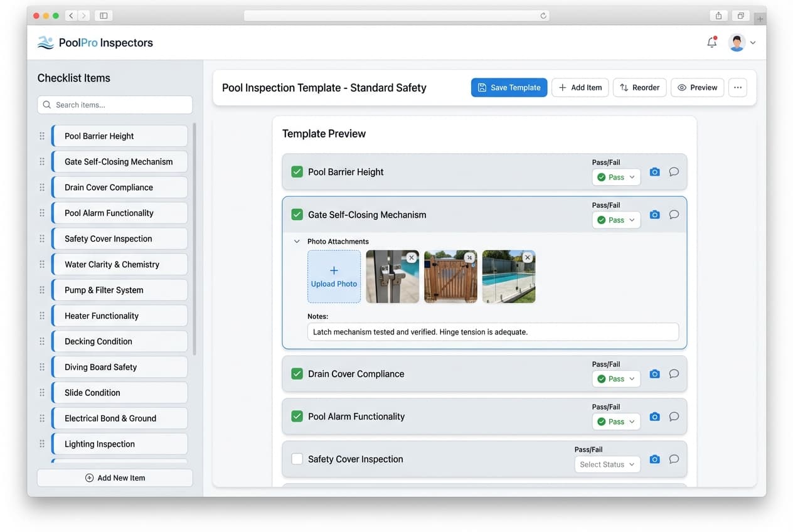Uncheck the Pool Barrier Height checkbox
The image size is (793, 532).
point(296,171)
